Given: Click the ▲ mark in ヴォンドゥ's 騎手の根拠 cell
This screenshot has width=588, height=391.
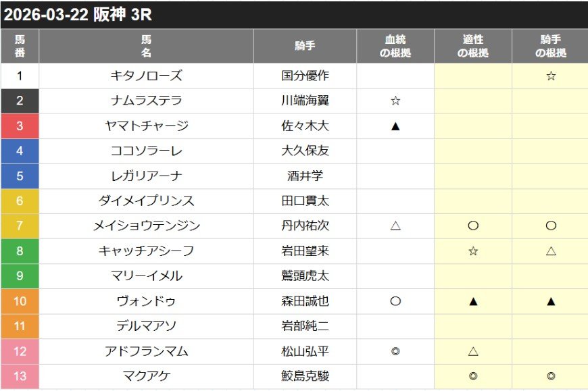Looking at the screenshot, I should click(x=551, y=301).
